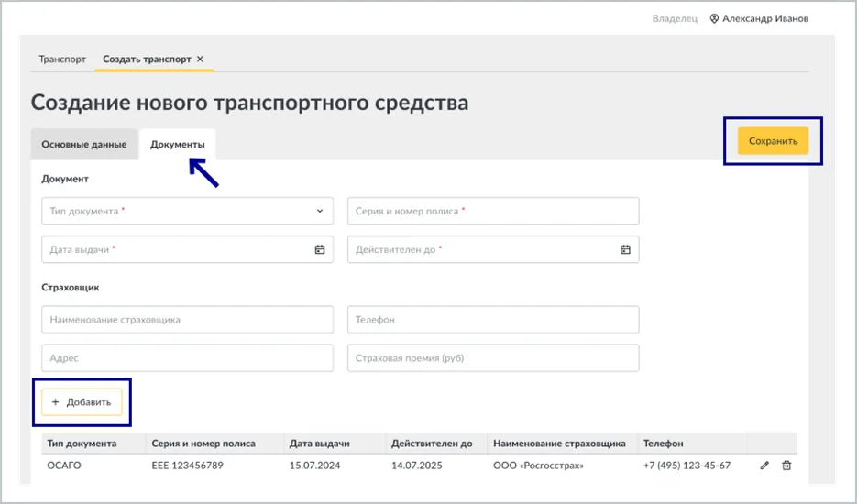Open calendar picker for Действителен до

point(625,249)
